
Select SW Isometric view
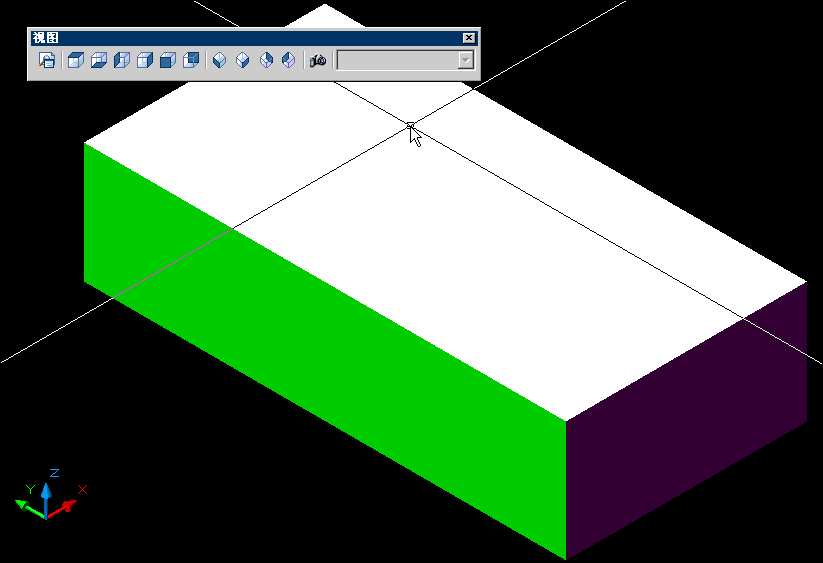[x=219, y=60]
